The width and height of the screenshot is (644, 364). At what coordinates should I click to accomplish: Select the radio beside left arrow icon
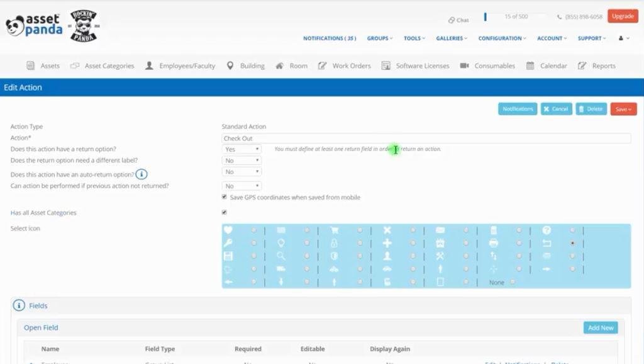(x=254, y=282)
